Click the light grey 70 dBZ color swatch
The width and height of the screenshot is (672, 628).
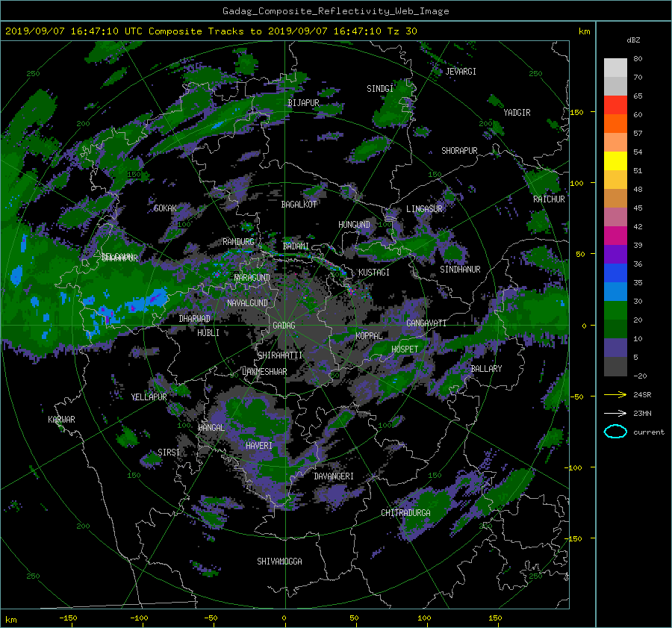pos(615,68)
